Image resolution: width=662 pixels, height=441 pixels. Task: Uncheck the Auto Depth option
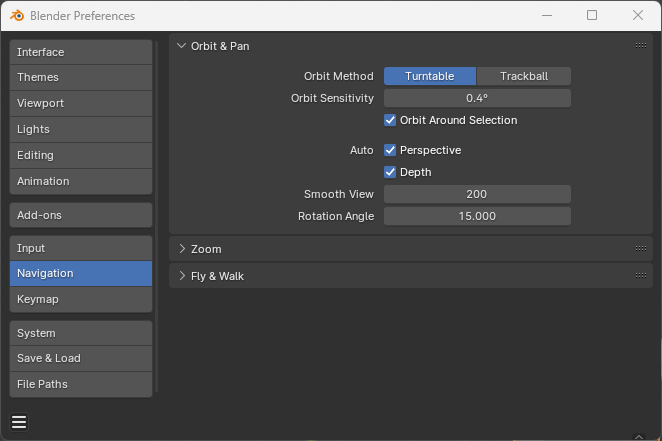[x=390, y=172]
